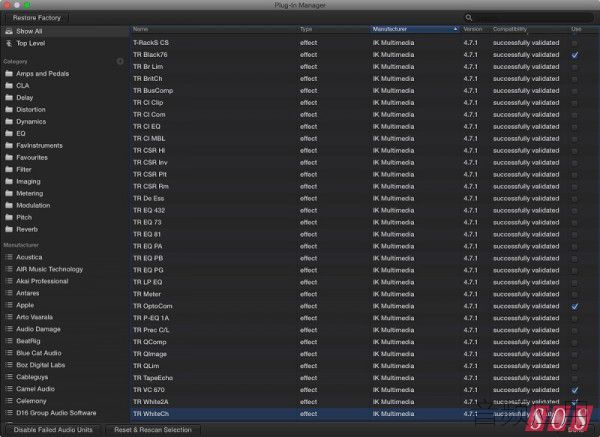Add a new category with plus icon
600x437 pixels.
click(120, 61)
